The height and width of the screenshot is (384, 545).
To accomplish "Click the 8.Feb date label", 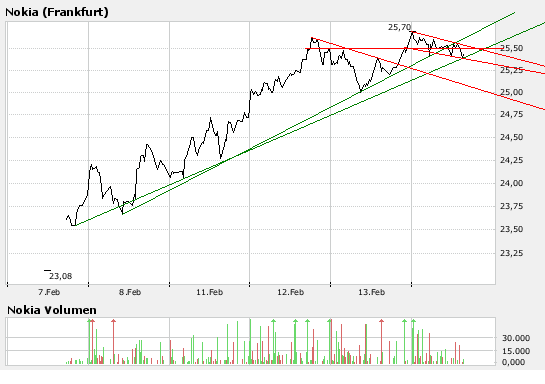I will click(x=130, y=292).
